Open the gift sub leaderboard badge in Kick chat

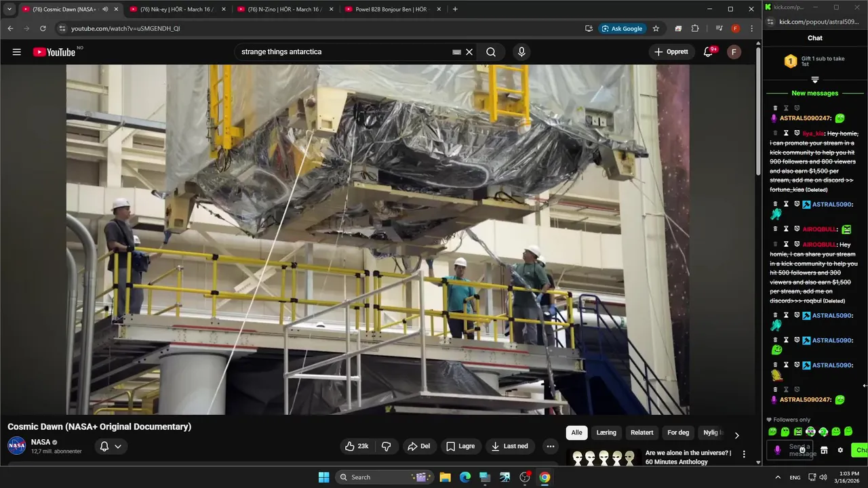coord(791,62)
